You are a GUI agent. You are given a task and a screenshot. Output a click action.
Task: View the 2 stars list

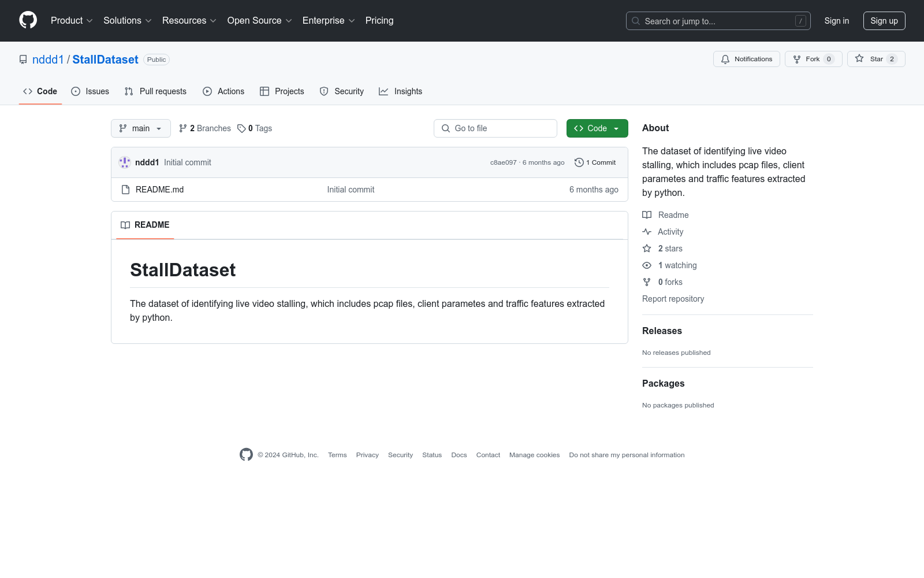point(662,249)
